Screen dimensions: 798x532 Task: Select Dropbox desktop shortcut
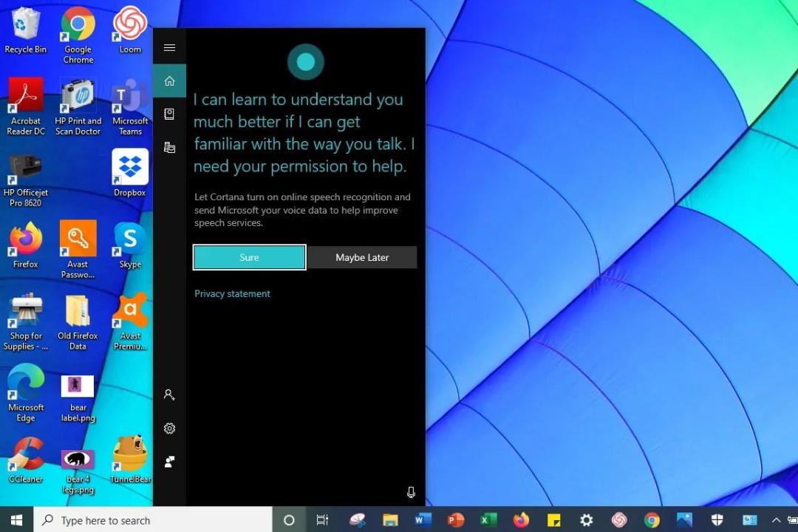(x=130, y=173)
